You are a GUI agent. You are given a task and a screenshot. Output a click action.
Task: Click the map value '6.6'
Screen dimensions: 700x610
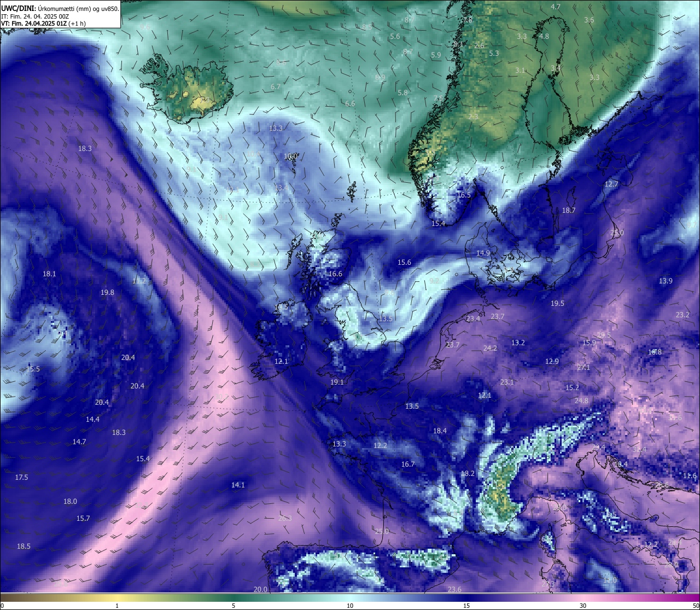[x=350, y=104]
